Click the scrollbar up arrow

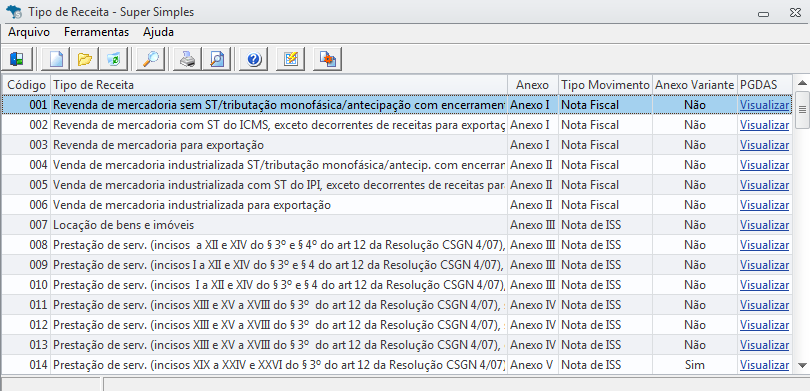(x=802, y=83)
